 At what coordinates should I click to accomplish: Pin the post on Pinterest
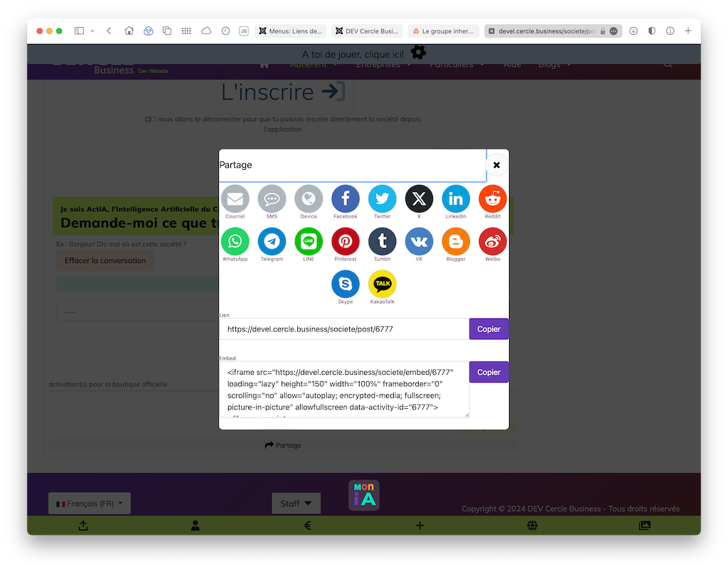346,241
